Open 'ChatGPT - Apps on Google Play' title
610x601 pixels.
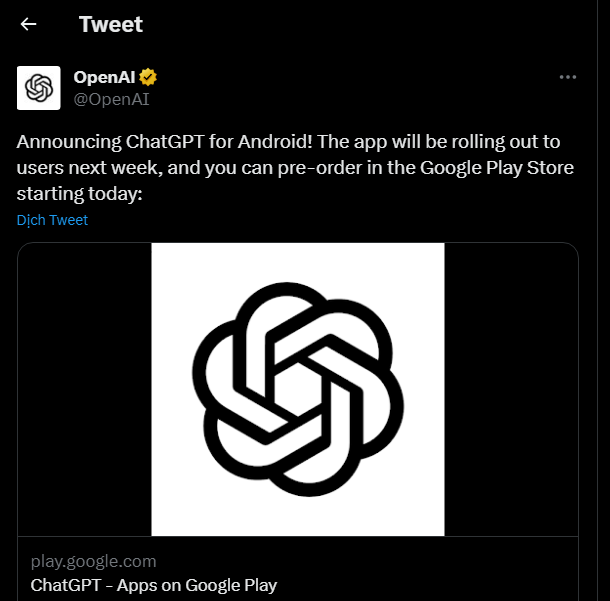click(153, 585)
